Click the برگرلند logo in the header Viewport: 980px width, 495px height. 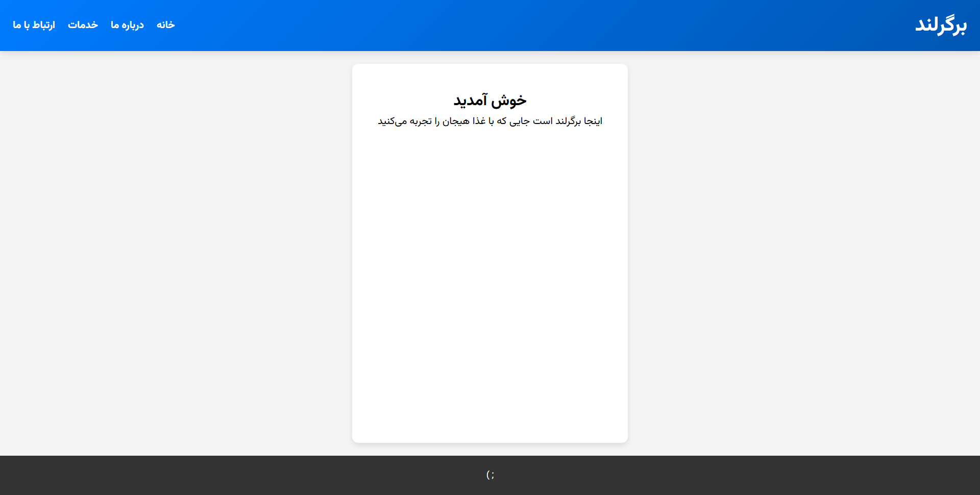pos(940,25)
